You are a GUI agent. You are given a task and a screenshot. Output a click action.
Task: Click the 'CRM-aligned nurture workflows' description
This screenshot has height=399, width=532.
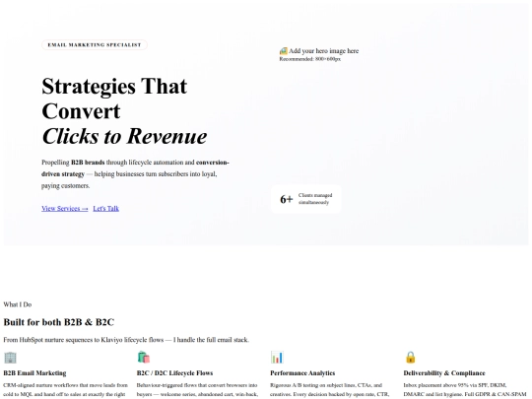tap(65, 390)
